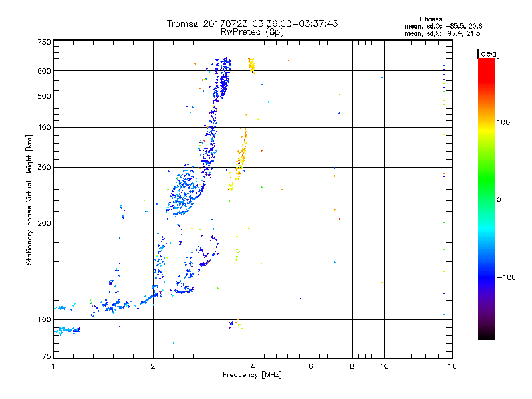Click the y-axis tick label '750'
This screenshot has height=399, width=532.
pyautogui.click(x=44, y=42)
